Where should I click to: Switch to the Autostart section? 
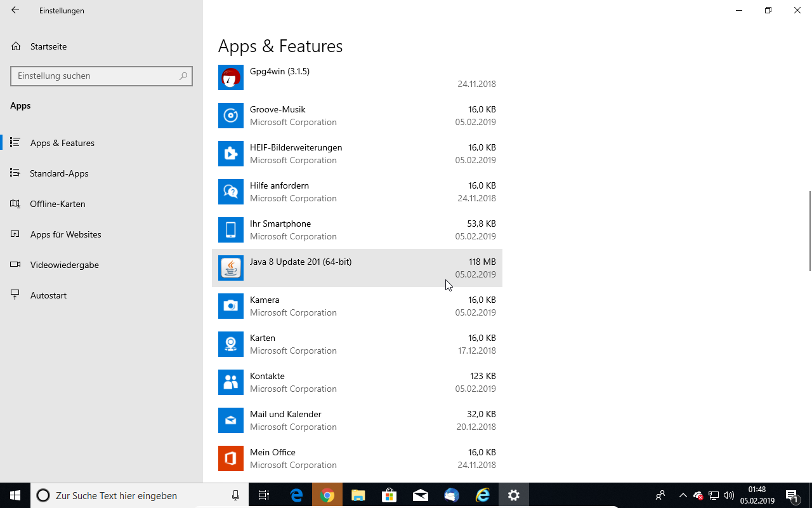click(48, 295)
